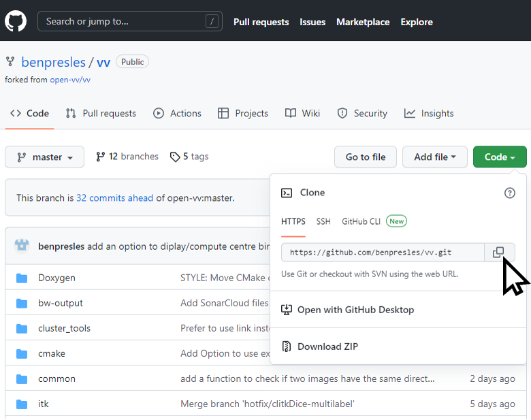Open the 'Add Option to use' commit message
This screenshot has width=531, height=420.
coord(225,353)
